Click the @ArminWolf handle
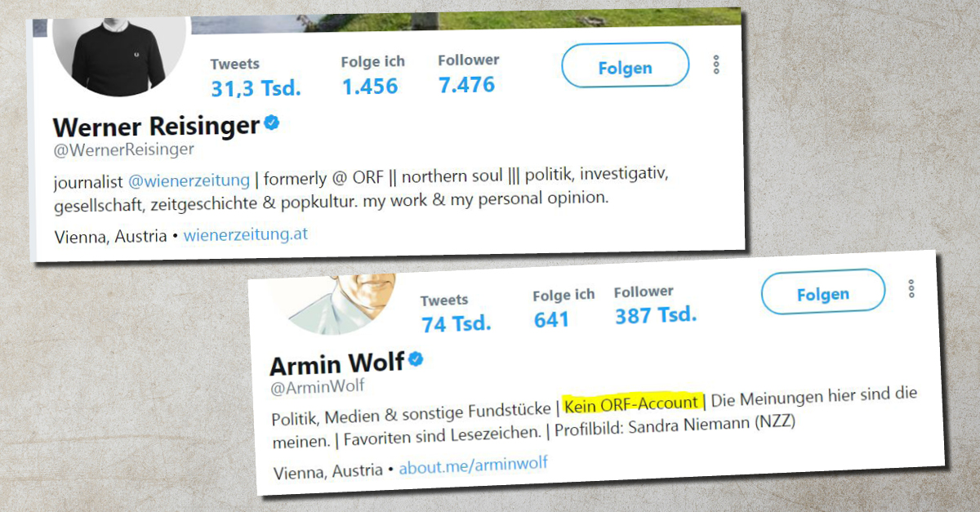Viewport: 980px width, 512px height. coord(318,385)
